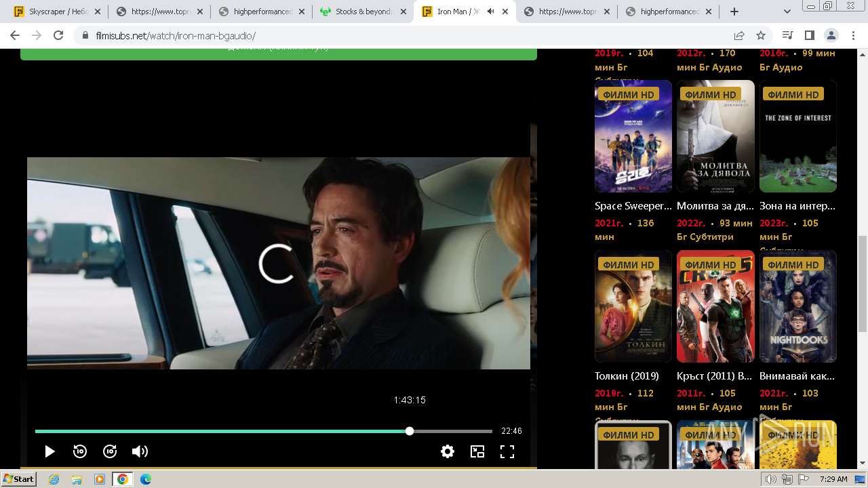Open Chrome three-dot menu
Viewport: 868px width, 488px height.
click(x=852, y=35)
